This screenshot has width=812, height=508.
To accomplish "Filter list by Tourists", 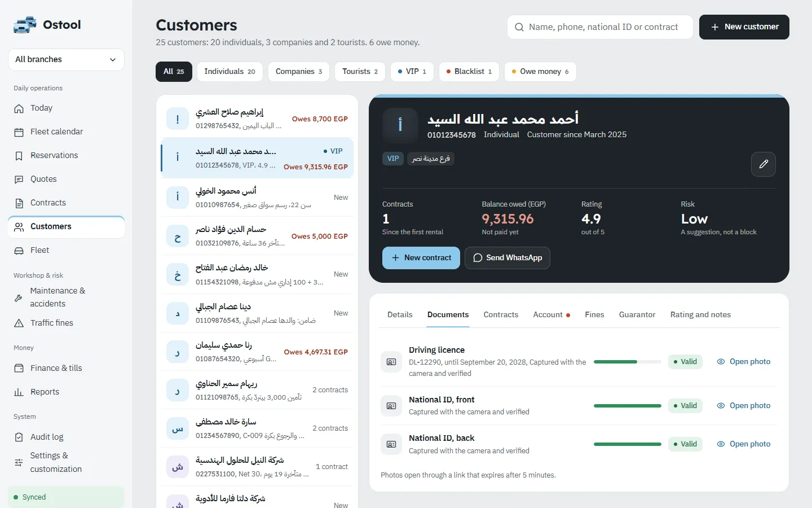I will click(x=360, y=72).
